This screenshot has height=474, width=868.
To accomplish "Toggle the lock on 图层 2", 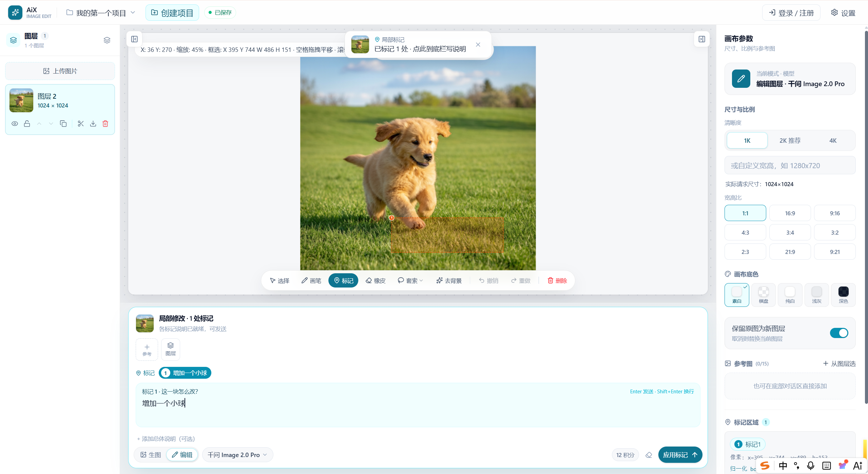I will tap(27, 124).
